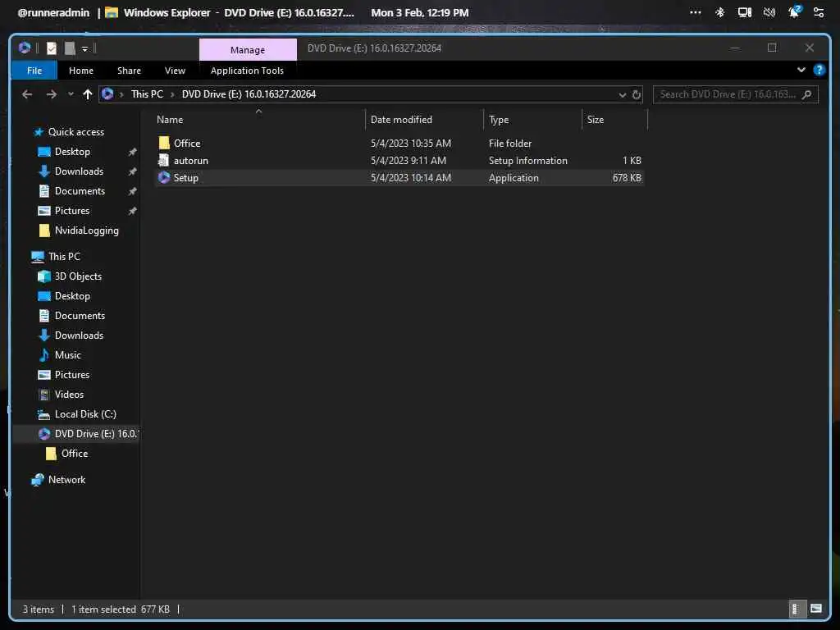The height and width of the screenshot is (630, 840).
Task: Click the New folder quick access toolbar icon
Action: click(x=70, y=48)
